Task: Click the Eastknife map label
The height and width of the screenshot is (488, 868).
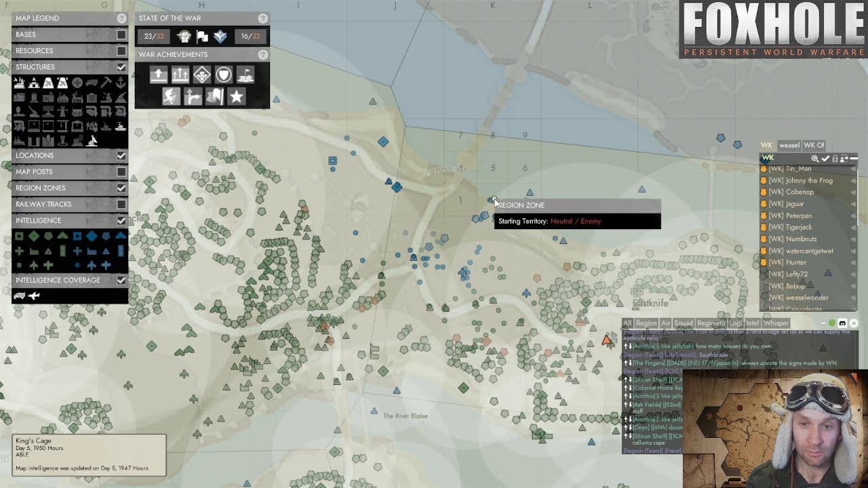Action: point(650,303)
